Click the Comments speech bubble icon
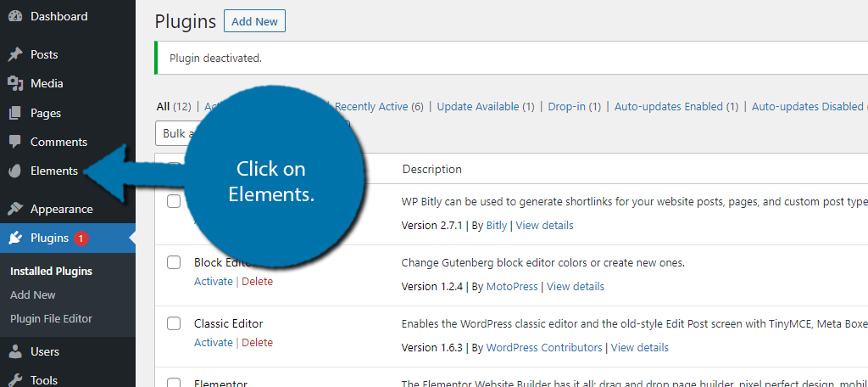The height and width of the screenshot is (387, 868). 15,142
